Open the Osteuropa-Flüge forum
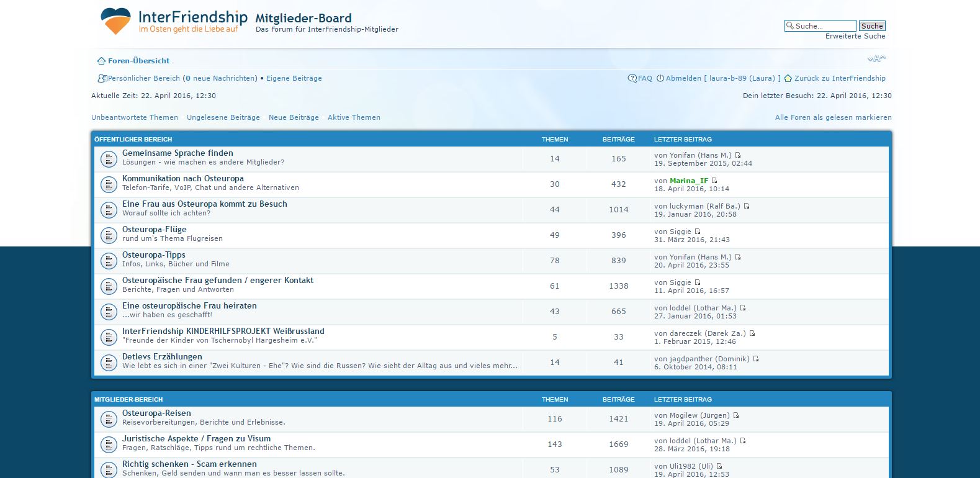980x478 pixels. [155, 229]
